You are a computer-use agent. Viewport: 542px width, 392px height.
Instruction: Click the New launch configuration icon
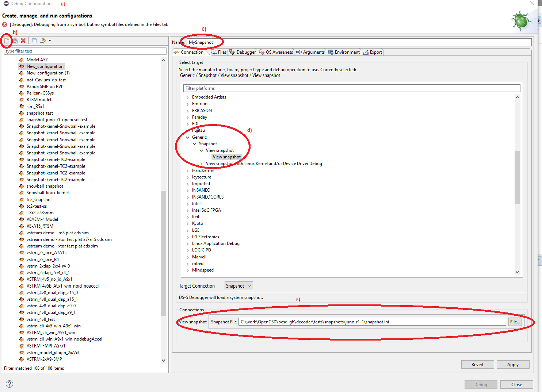(7, 41)
